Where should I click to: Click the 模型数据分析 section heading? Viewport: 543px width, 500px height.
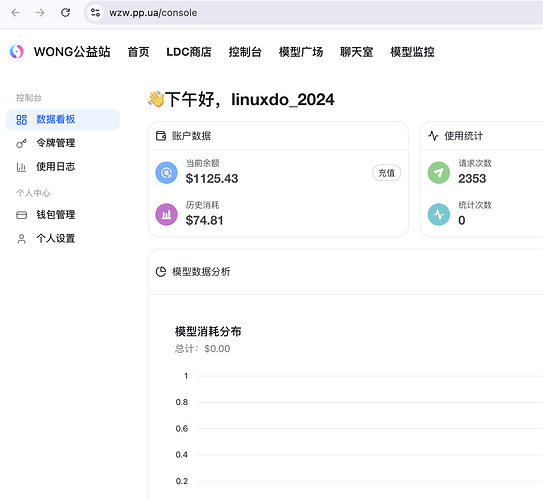pyautogui.click(x=201, y=272)
